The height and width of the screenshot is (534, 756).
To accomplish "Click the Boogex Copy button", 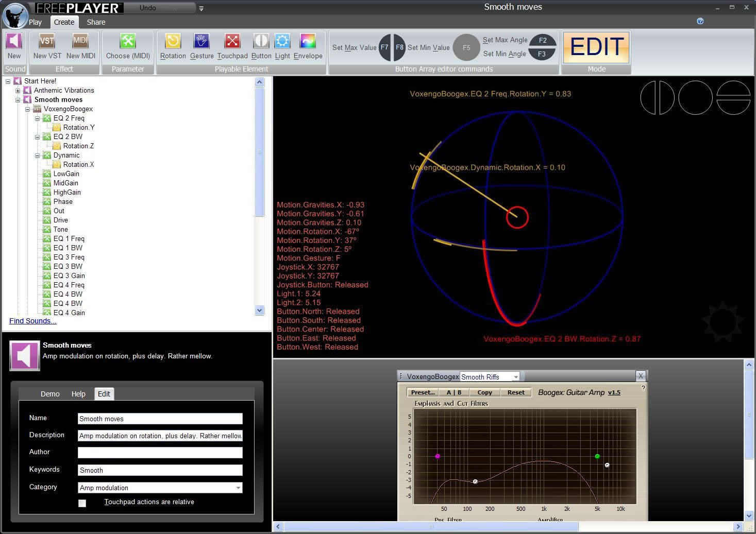I will pyautogui.click(x=484, y=392).
